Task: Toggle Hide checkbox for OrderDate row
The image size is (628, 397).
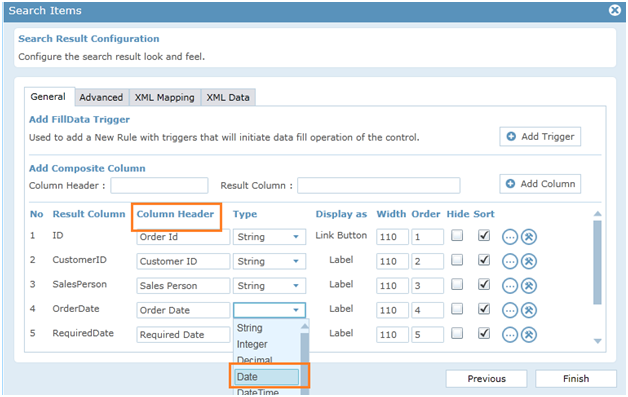Action: tap(457, 309)
